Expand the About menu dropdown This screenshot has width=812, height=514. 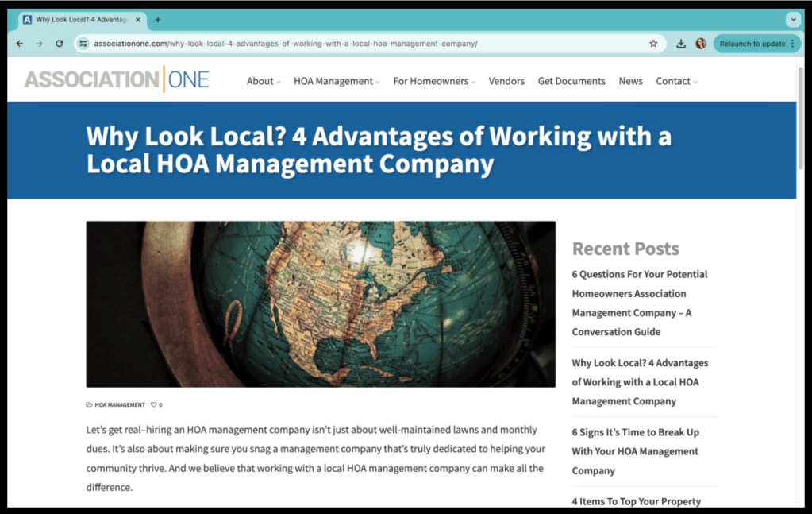click(x=263, y=81)
